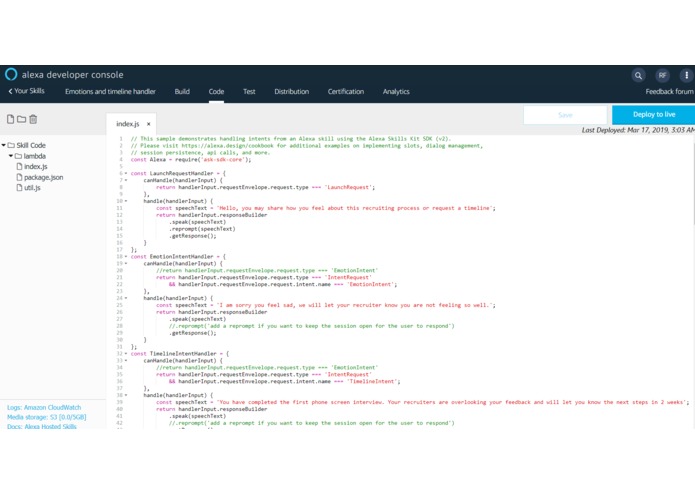Click the package.json file icon

19,177
